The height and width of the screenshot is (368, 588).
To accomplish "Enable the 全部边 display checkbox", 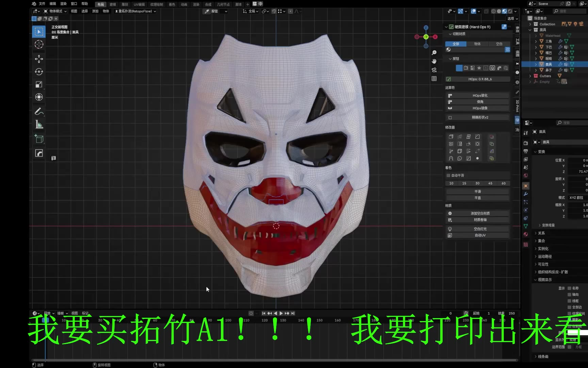I will click(569, 307).
